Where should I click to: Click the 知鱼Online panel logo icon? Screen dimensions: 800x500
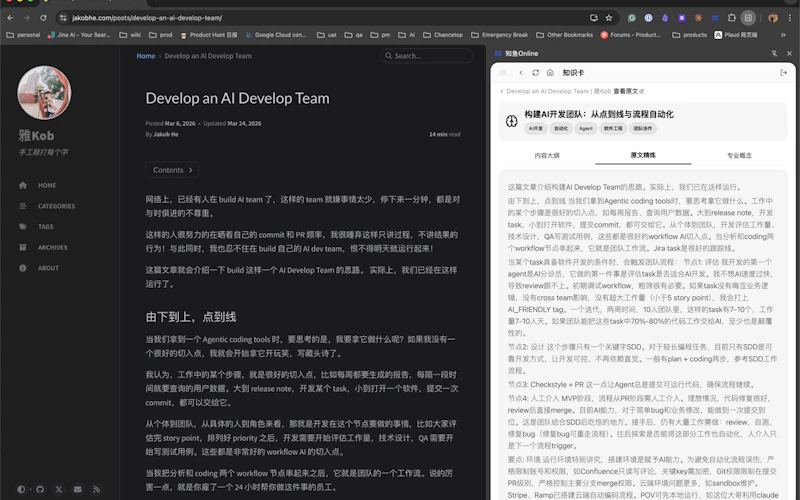(498, 53)
